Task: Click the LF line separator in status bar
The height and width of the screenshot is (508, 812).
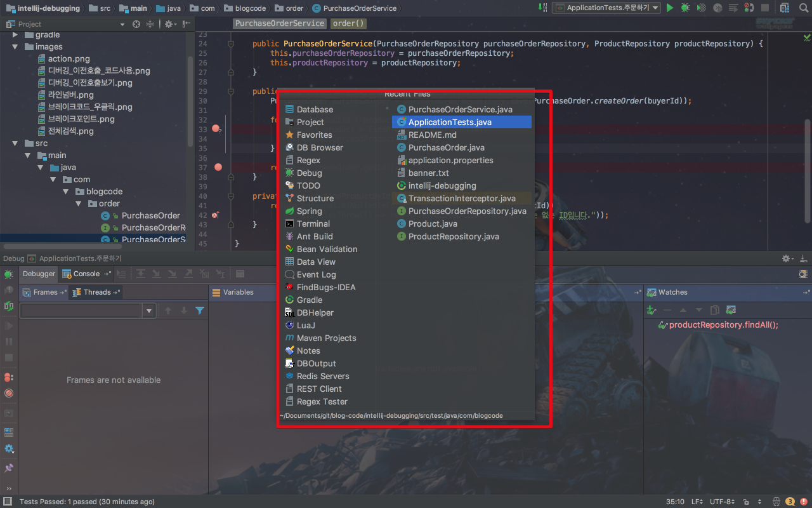Action: [x=697, y=502]
